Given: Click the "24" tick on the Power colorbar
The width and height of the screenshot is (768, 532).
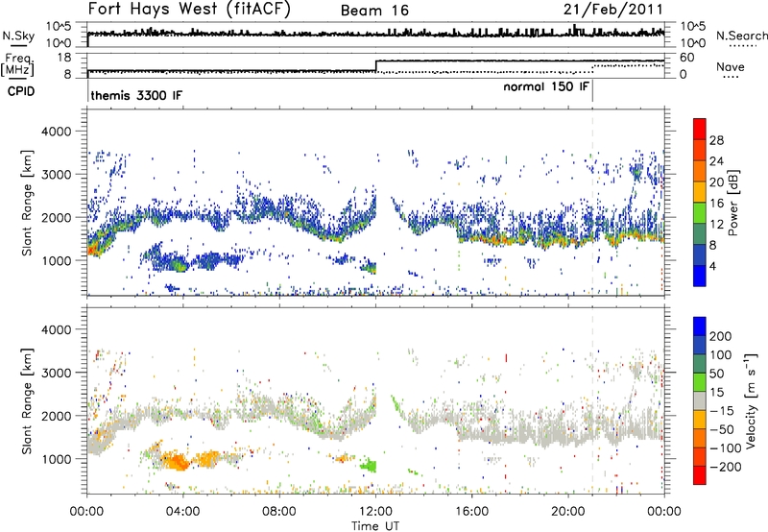Looking at the screenshot, I should tap(716, 161).
